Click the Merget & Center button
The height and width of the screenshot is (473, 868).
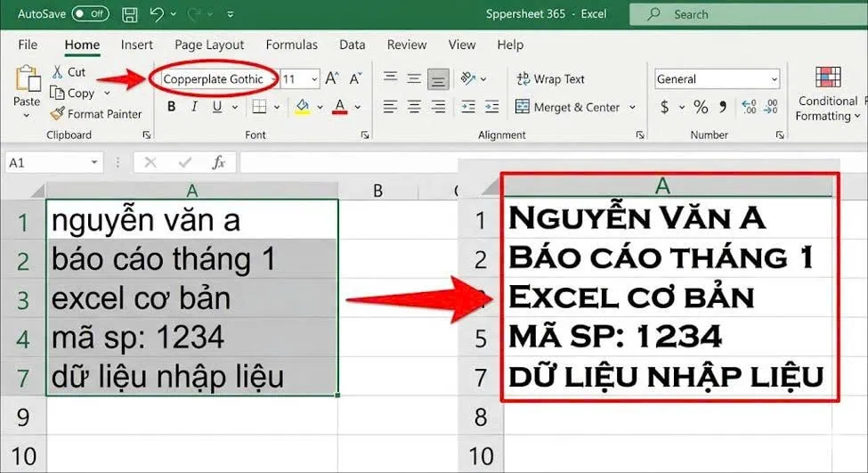click(x=567, y=107)
